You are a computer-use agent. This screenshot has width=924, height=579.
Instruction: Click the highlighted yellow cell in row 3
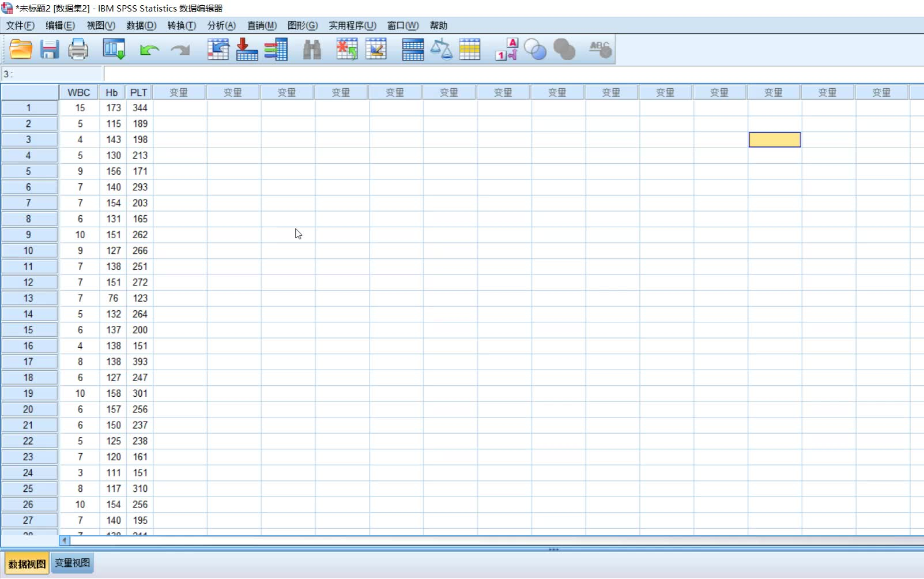tap(775, 140)
